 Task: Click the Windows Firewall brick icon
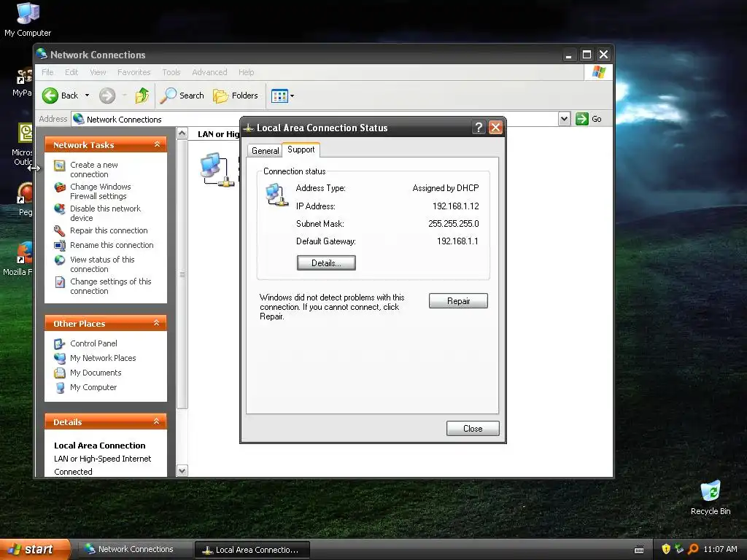coord(60,187)
